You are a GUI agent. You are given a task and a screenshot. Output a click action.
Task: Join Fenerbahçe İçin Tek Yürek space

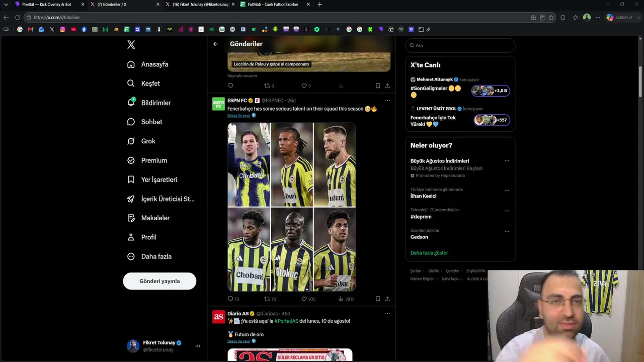[492, 120]
